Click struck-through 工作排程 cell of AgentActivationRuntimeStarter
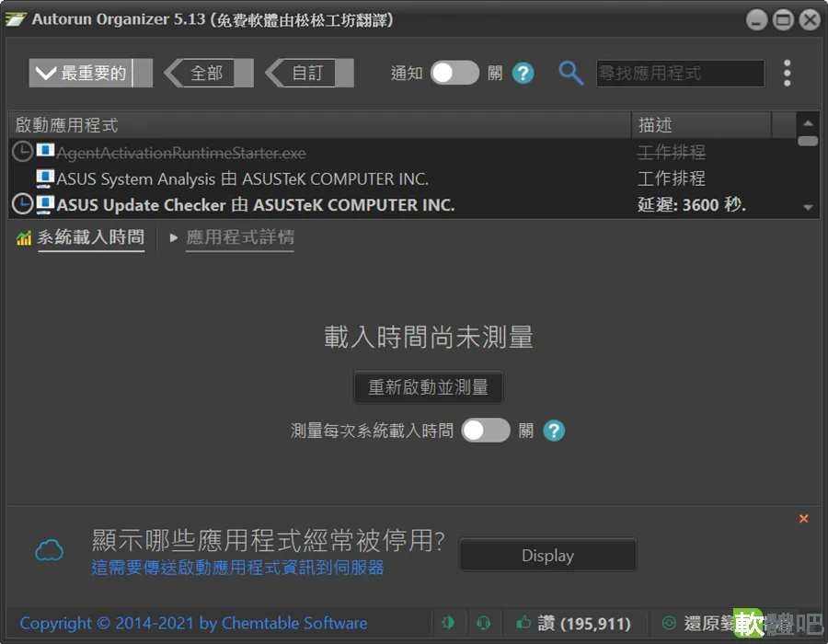Screen dimensions: 828x644 point(672,153)
